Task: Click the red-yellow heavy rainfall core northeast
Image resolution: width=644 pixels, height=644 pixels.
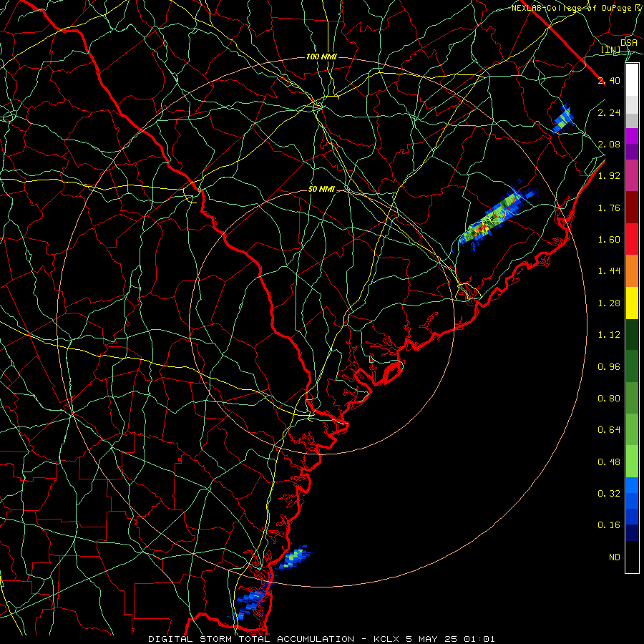Action: coord(482,227)
